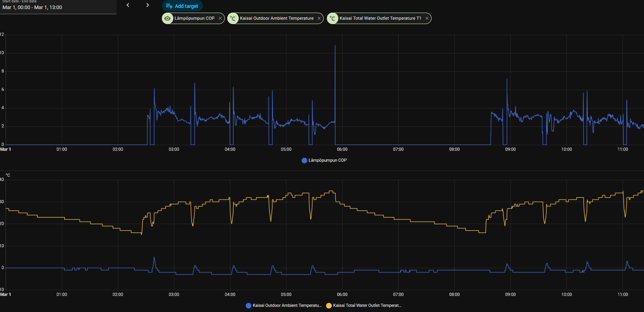
Task: Remove Kaisai Total Water Outlet Temperature T1 chip
Action: click(x=427, y=19)
